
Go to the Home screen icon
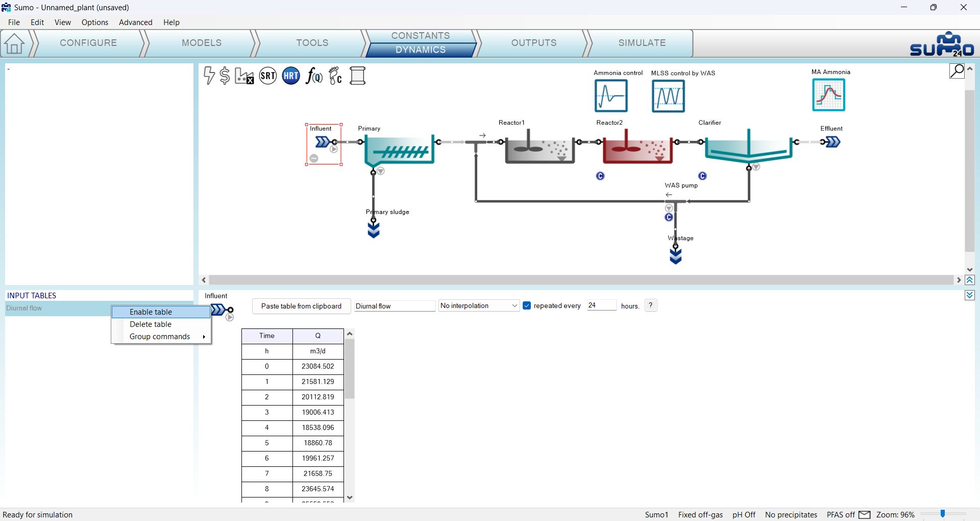tap(14, 43)
